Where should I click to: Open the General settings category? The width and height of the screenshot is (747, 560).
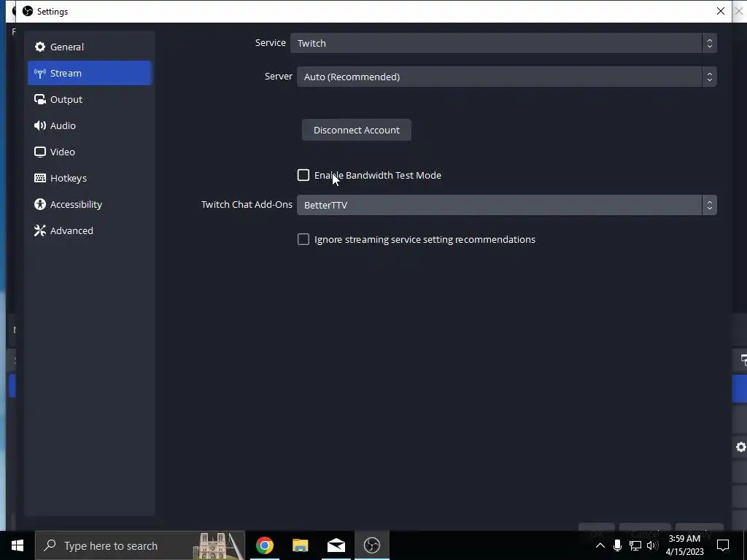90,47
